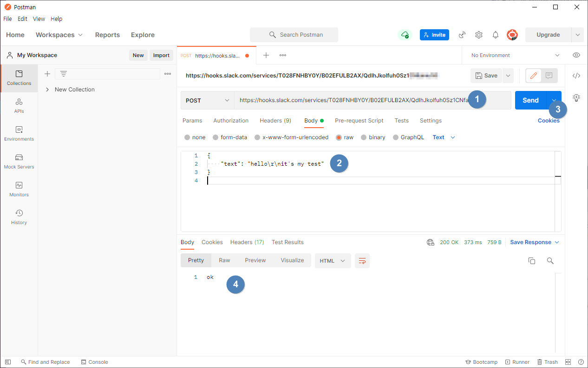Search within the response body

click(550, 261)
